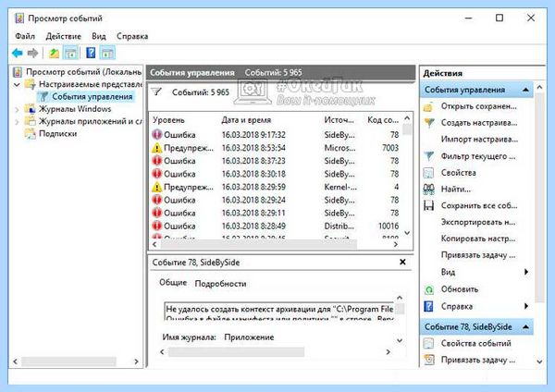Open the Справка submenu arrow in Actions

(526, 306)
